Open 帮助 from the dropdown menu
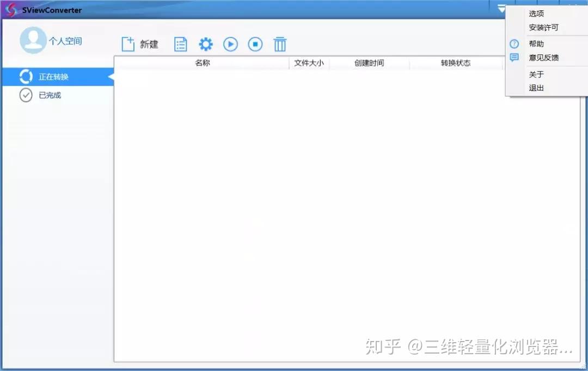Image resolution: width=588 pixels, height=371 pixels. [x=536, y=44]
